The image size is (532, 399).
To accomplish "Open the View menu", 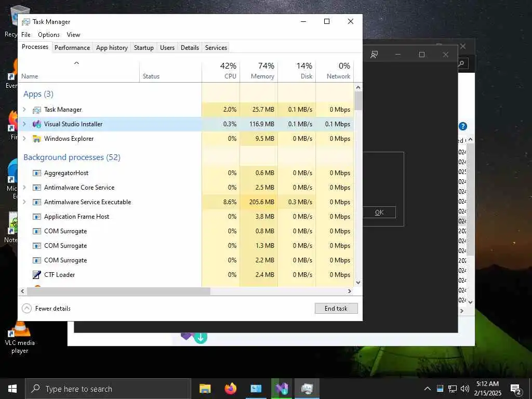I will coord(73,35).
